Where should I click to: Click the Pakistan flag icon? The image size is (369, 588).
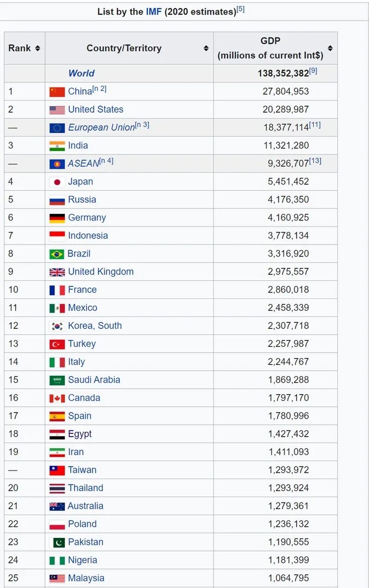pos(57,542)
